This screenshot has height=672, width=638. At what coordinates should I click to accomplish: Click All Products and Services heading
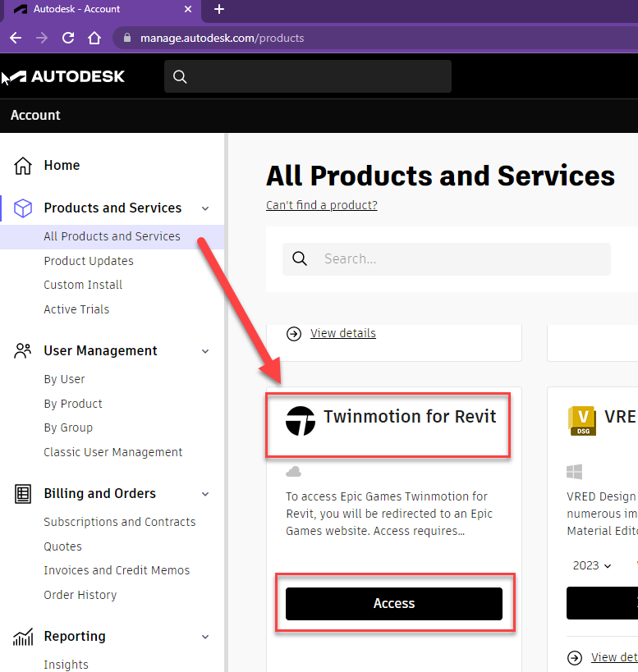point(440,176)
